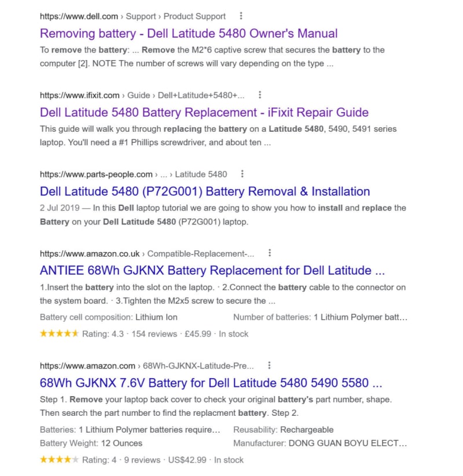Open the three-dot menu on the amazon.co.uk result

click(270, 253)
